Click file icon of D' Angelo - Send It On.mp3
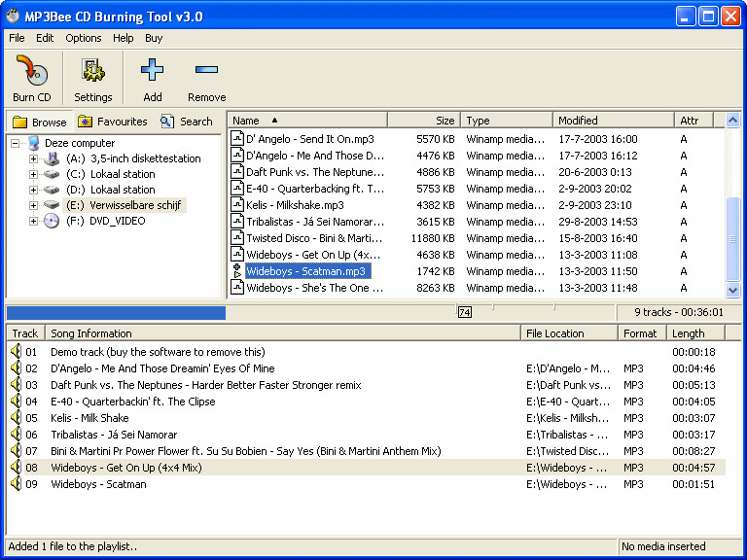This screenshot has width=747, height=560. 237,139
